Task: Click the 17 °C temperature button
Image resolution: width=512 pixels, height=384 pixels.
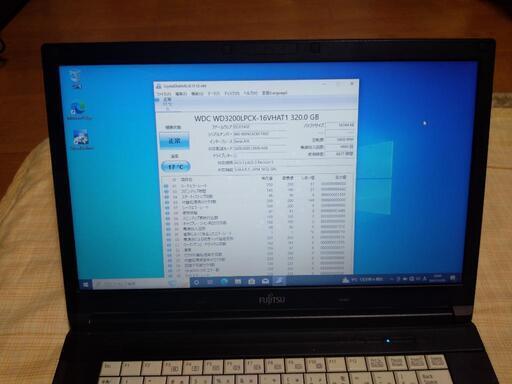Action: click(175, 167)
